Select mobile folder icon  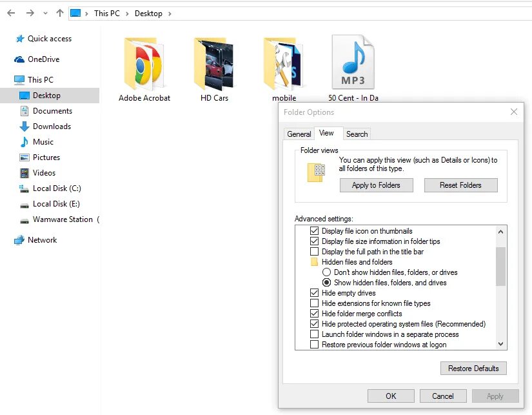pyautogui.click(x=284, y=63)
